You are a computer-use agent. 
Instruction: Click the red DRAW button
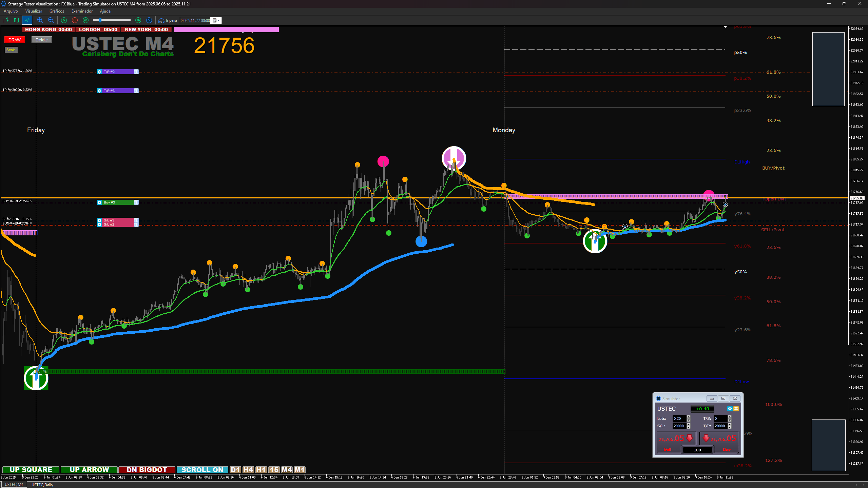point(15,40)
